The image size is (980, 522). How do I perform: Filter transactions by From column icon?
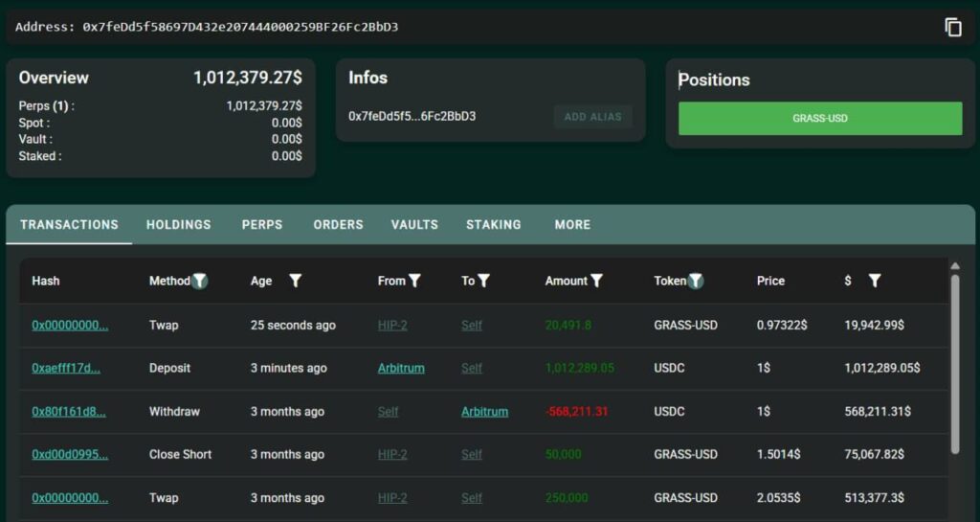click(x=414, y=281)
